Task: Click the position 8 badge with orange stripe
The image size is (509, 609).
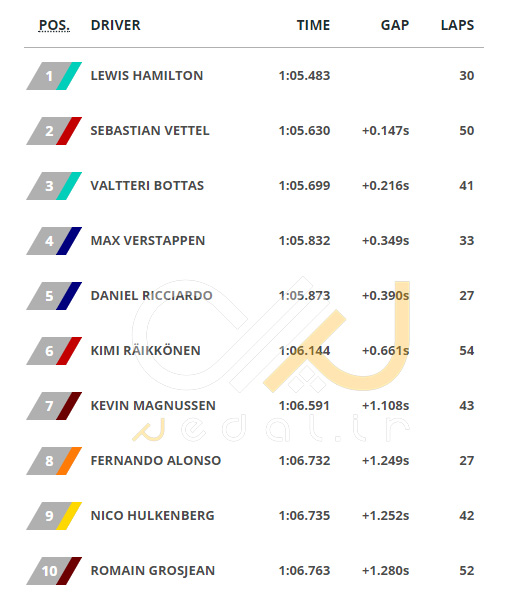Action: click(54, 461)
